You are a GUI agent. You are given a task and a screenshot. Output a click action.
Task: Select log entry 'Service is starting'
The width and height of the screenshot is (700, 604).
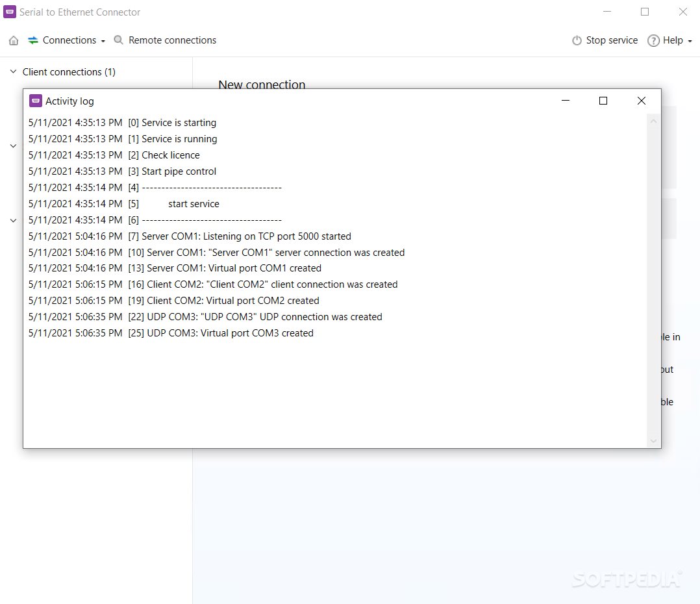[x=122, y=123]
